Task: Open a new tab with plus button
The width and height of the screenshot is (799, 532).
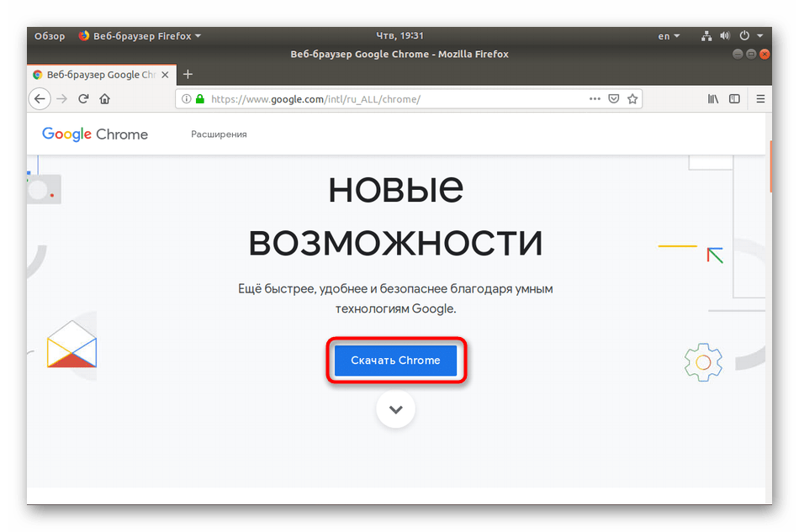Action: [x=188, y=75]
